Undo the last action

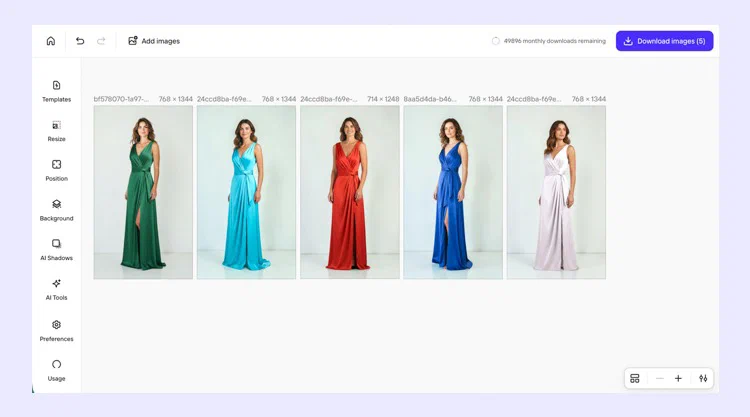coord(80,41)
